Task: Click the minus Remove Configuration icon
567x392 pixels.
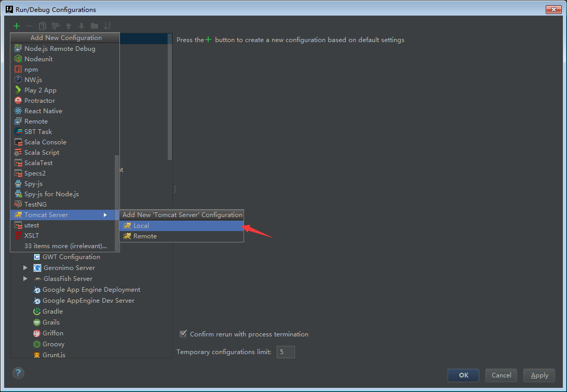Action: click(x=30, y=26)
